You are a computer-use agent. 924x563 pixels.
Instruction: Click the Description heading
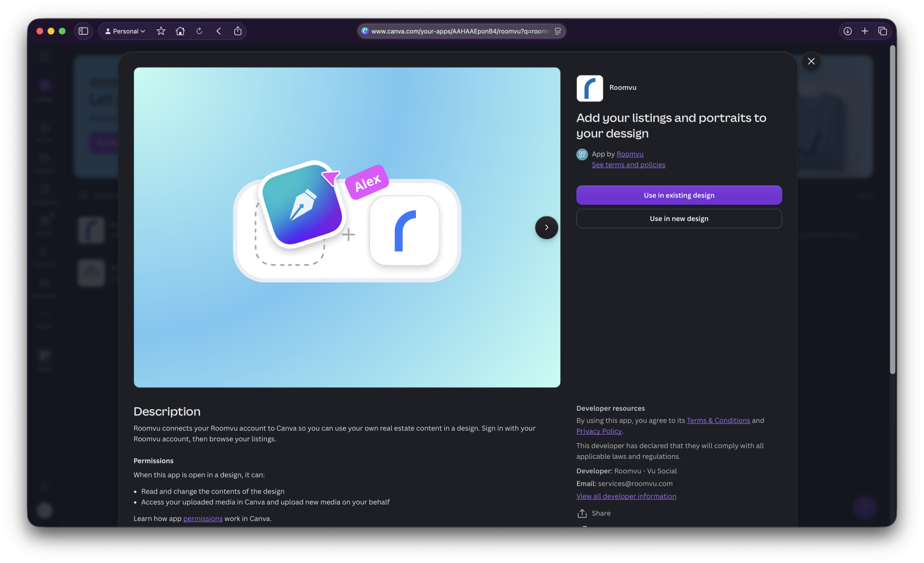(167, 411)
